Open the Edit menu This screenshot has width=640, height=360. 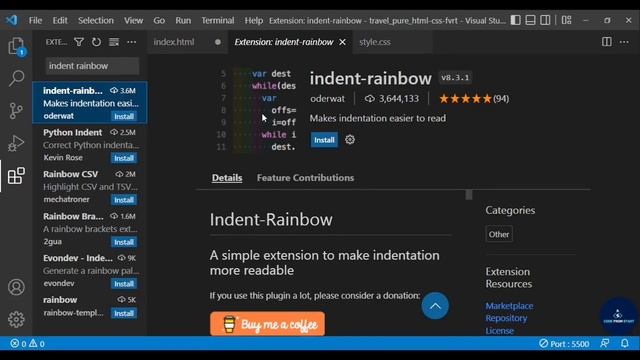(x=60, y=20)
